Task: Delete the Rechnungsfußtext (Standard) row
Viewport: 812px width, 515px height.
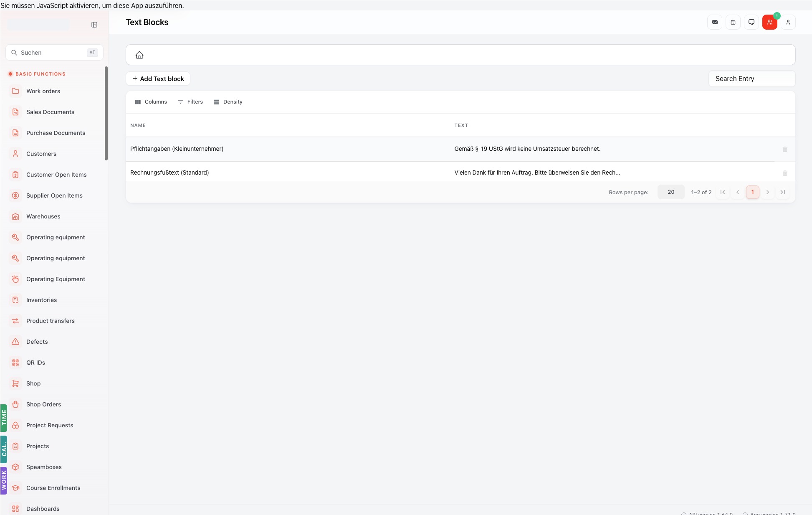Action: click(x=785, y=173)
